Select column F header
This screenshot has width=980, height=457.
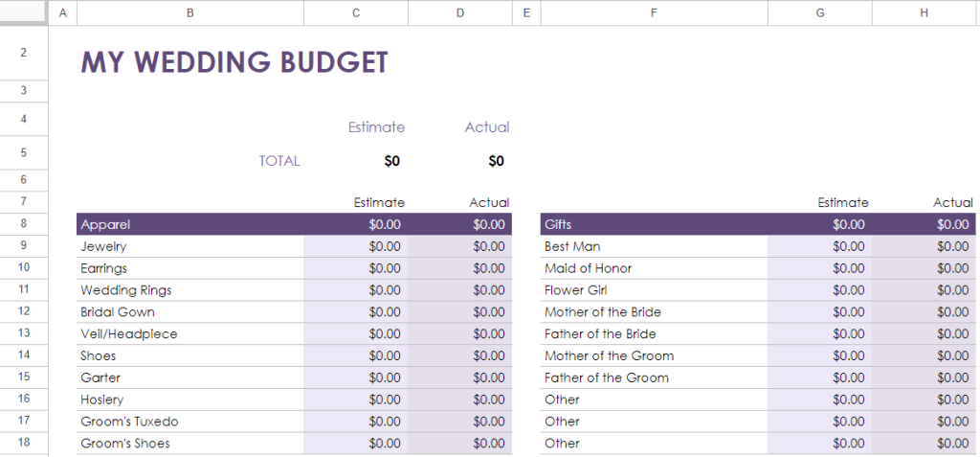[654, 12]
